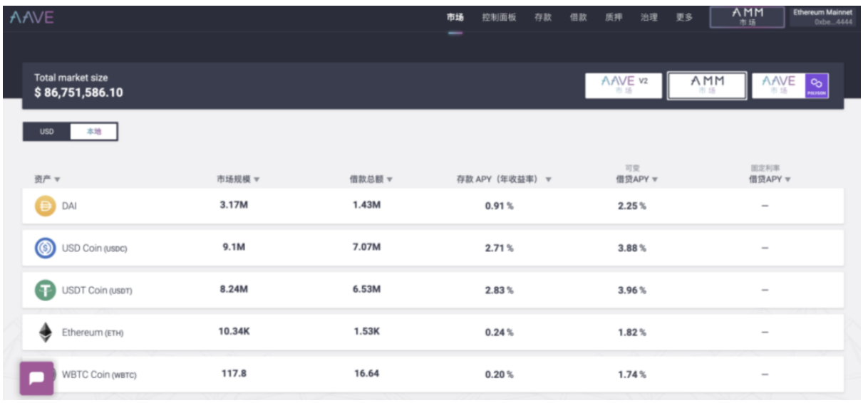Screen dimensions: 868x403
Task: Click DAI market size 3.17M
Action: point(234,205)
